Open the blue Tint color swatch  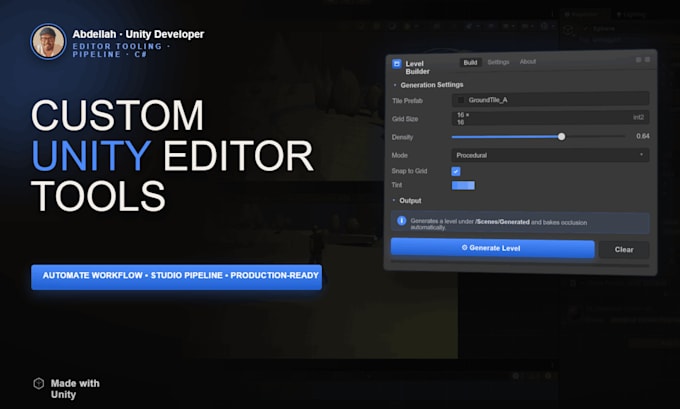pyautogui.click(x=463, y=186)
